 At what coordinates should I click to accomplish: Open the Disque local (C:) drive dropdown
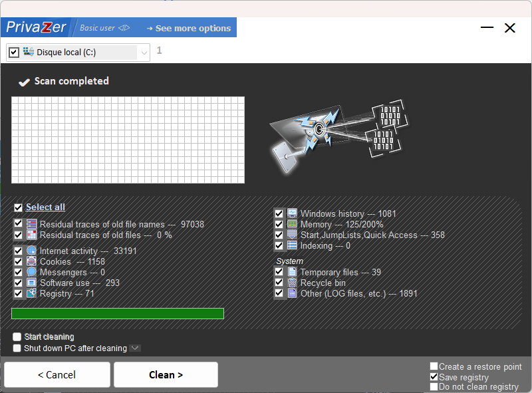[x=144, y=53]
